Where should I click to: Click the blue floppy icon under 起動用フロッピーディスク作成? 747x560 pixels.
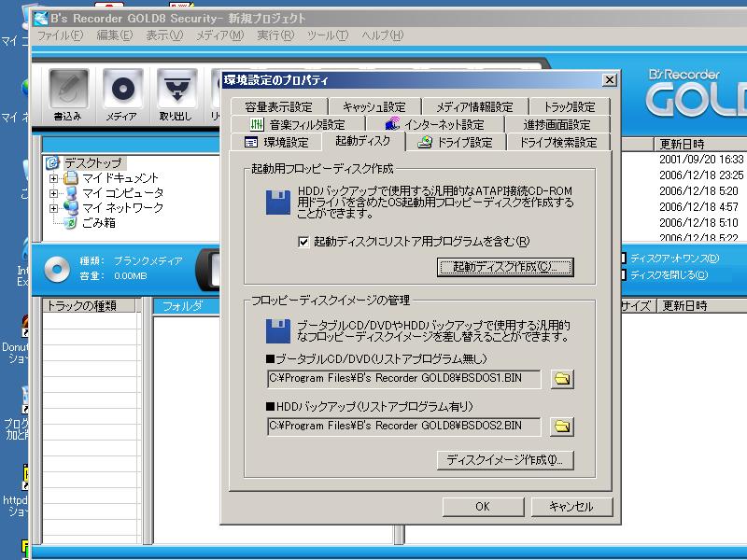[x=278, y=203]
